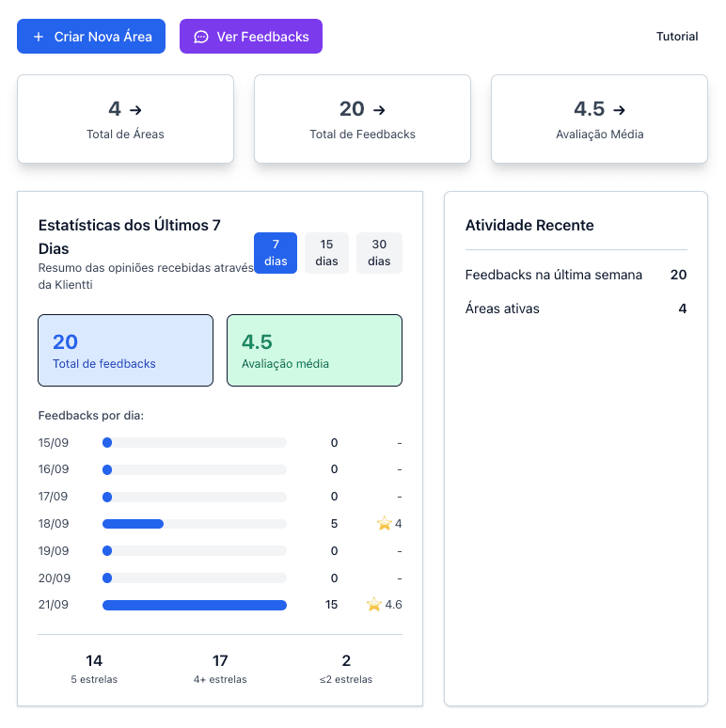Click the Resumo das opiniões recebidas description
This screenshot has height=728, width=726.
pos(146,277)
